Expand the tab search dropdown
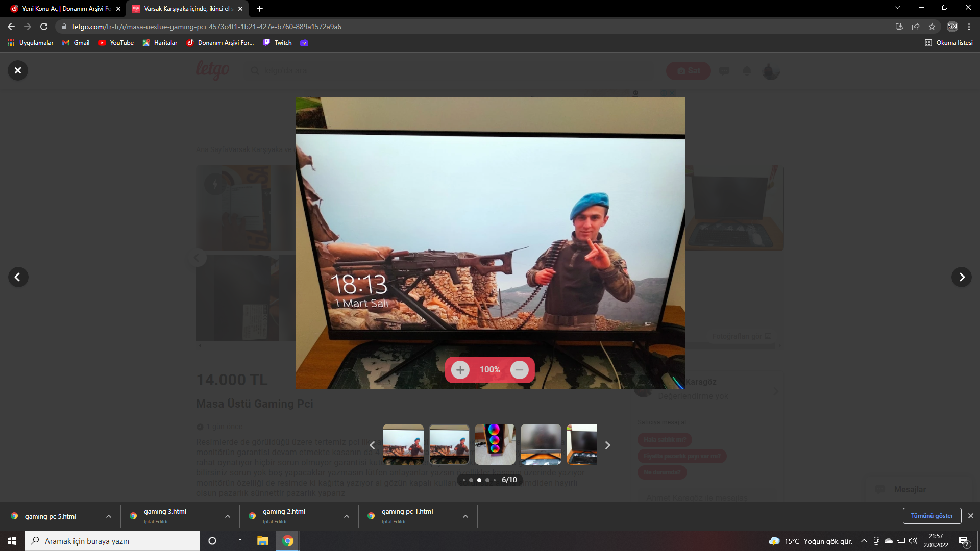The image size is (980, 551). pyautogui.click(x=898, y=8)
